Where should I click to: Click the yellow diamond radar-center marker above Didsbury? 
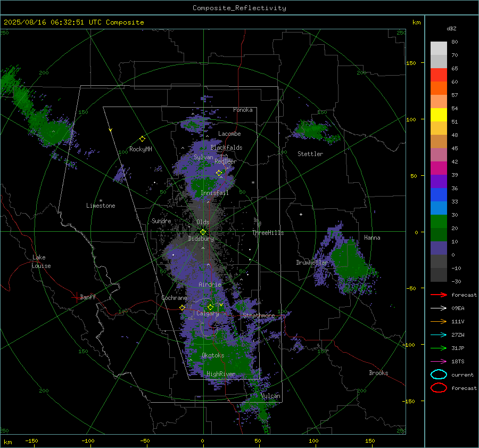click(203, 232)
